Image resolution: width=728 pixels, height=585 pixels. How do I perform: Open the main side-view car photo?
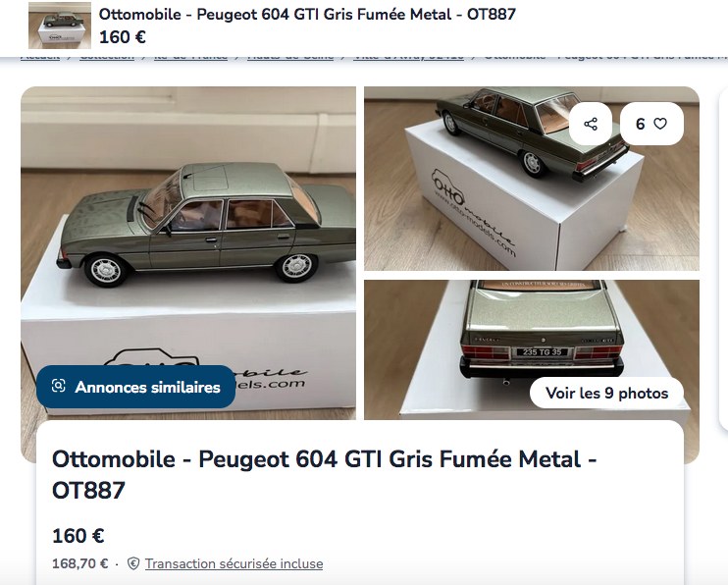click(188, 253)
